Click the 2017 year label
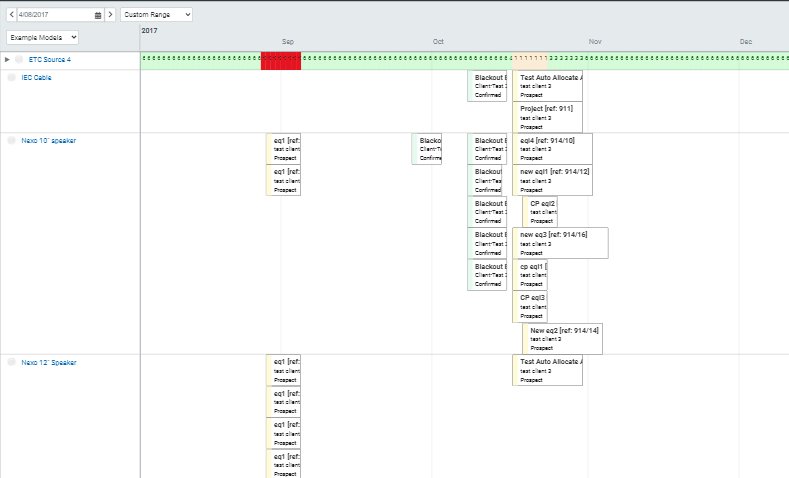Image resolution: width=789 pixels, height=478 pixels. pos(149,31)
